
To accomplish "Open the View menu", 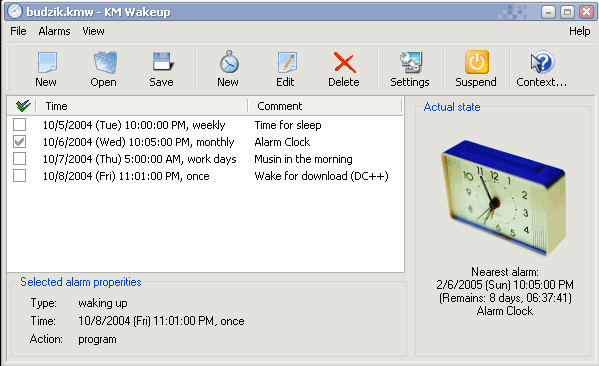I will (93, 31).
